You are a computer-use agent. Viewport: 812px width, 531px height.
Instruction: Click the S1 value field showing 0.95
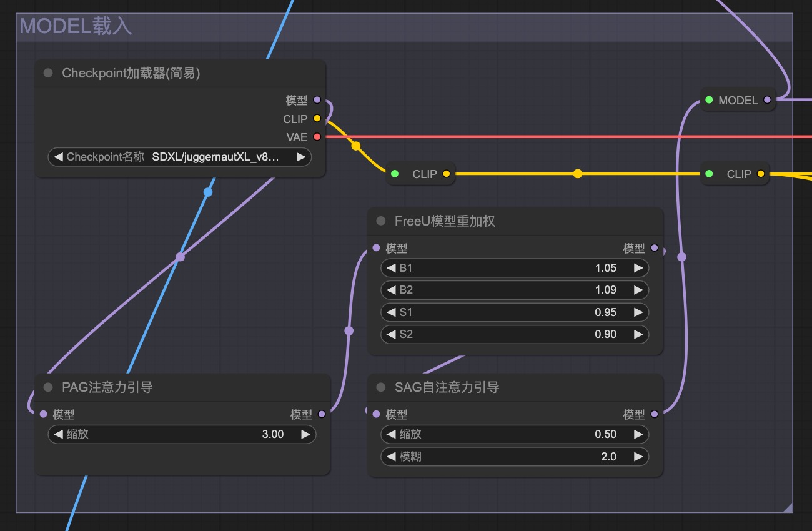[x=515, y=312]
